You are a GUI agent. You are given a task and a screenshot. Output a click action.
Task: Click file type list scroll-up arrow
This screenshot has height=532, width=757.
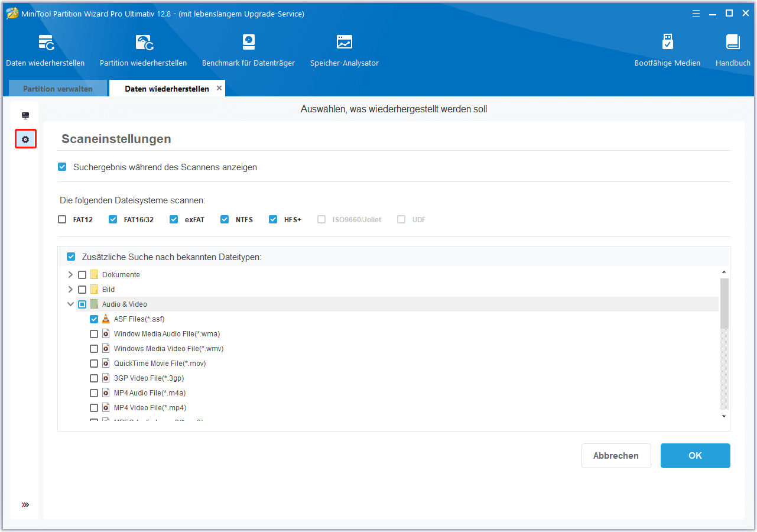coord(724,272)
